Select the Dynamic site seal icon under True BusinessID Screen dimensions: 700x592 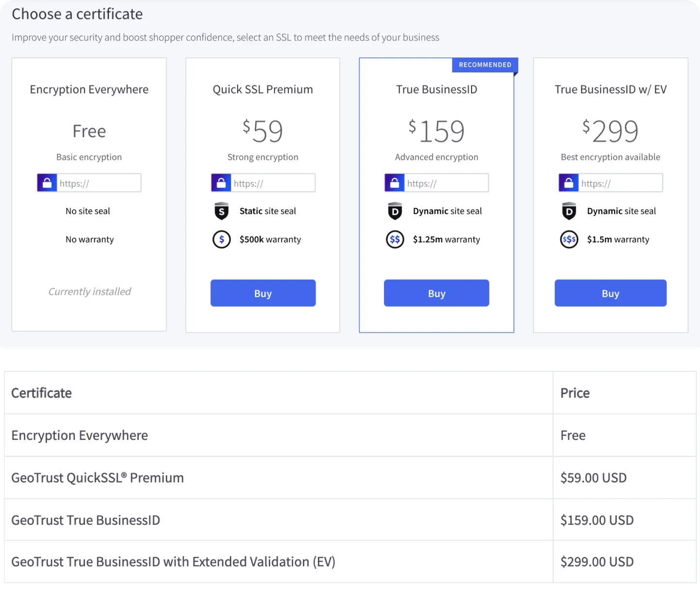point(395,211)
